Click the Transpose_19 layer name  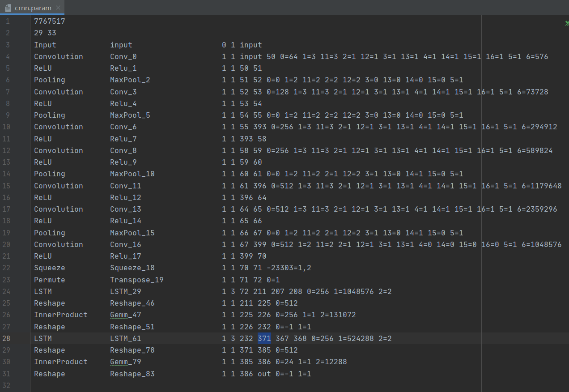(137, 280)
